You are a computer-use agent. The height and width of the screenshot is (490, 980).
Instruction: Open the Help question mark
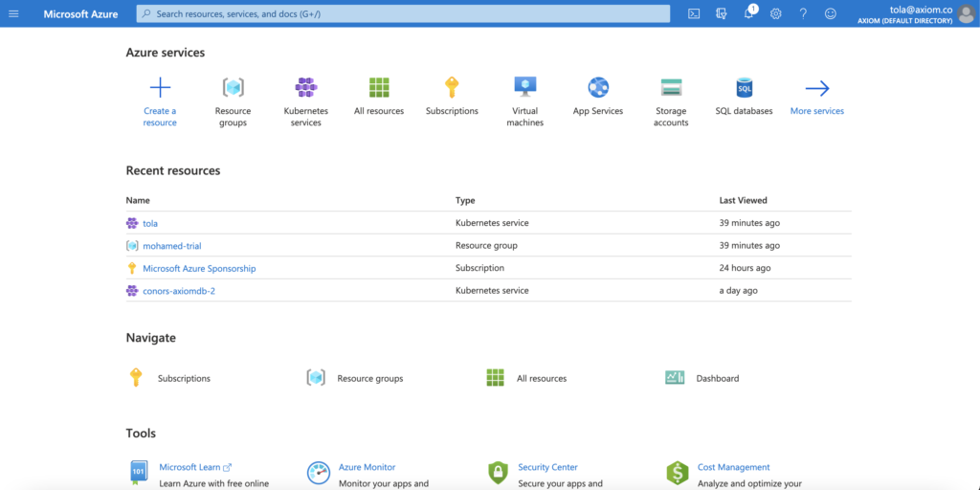(803, 13)
